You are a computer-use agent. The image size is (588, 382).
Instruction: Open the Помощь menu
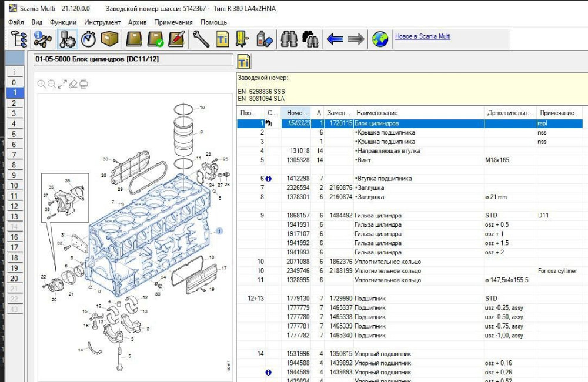(x=213, y=22)
